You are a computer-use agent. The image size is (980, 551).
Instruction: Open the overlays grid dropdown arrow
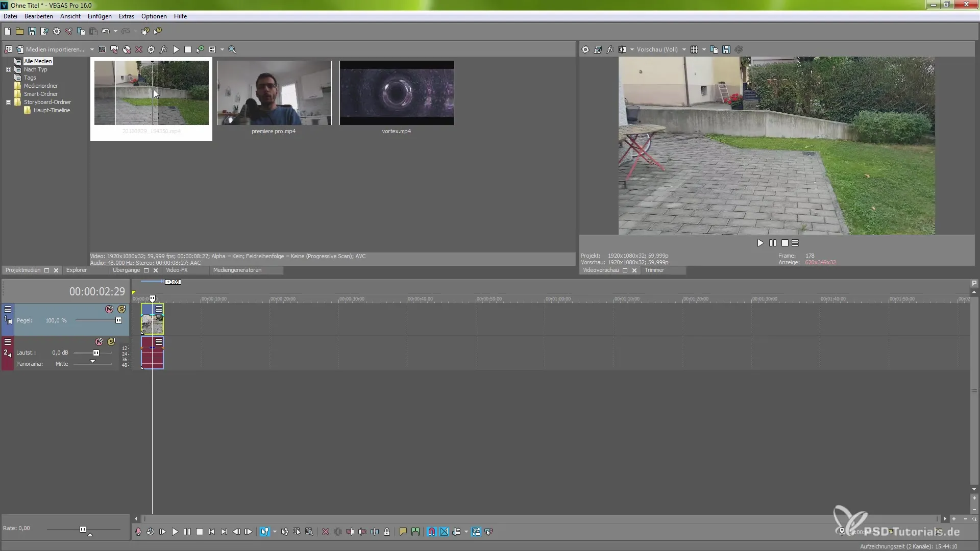pyautogui.click(x=704, y=49)
